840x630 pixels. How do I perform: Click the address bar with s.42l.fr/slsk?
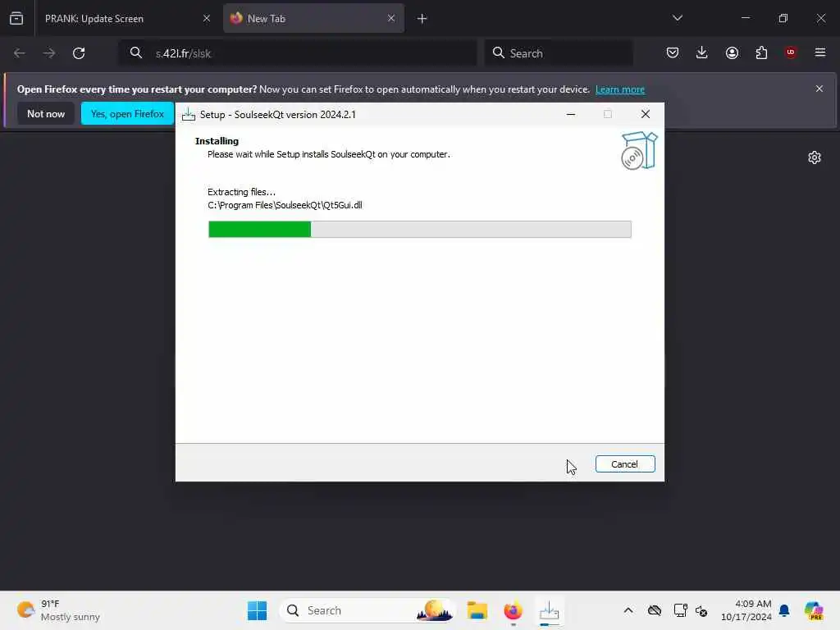(x=298, y=53)
